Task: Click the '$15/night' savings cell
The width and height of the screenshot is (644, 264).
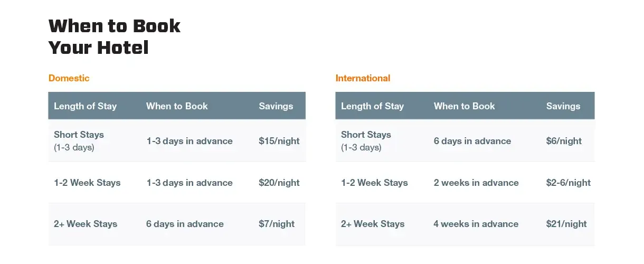Action: [x=279, y=141]
